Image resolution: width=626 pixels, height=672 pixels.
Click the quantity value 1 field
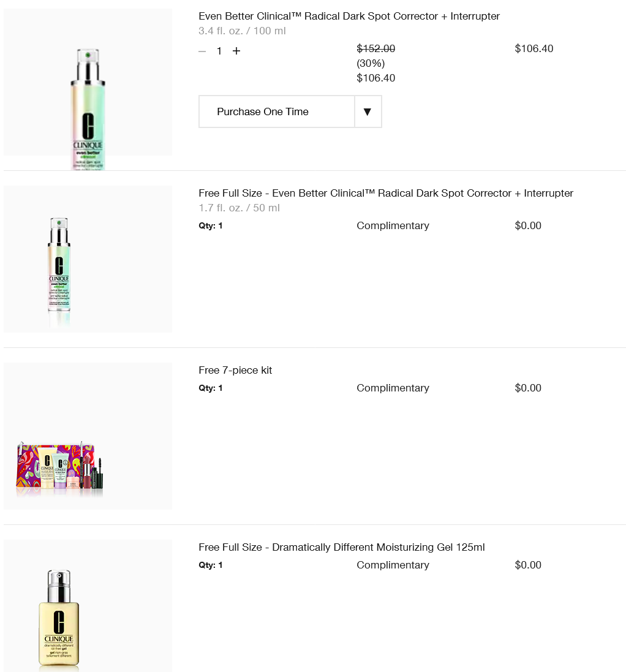click(219, 51)
